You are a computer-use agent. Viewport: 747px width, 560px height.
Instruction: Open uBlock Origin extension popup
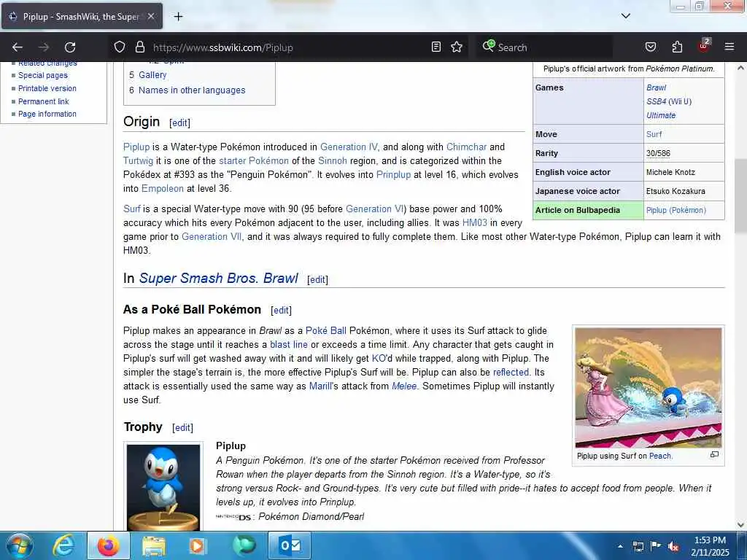click(x=704, y=46)
